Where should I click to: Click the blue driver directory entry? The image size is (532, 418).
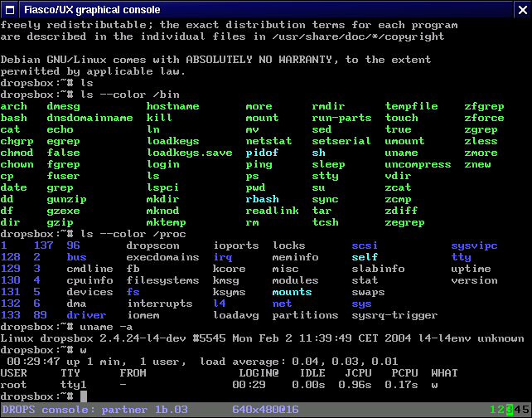(86, 315)
